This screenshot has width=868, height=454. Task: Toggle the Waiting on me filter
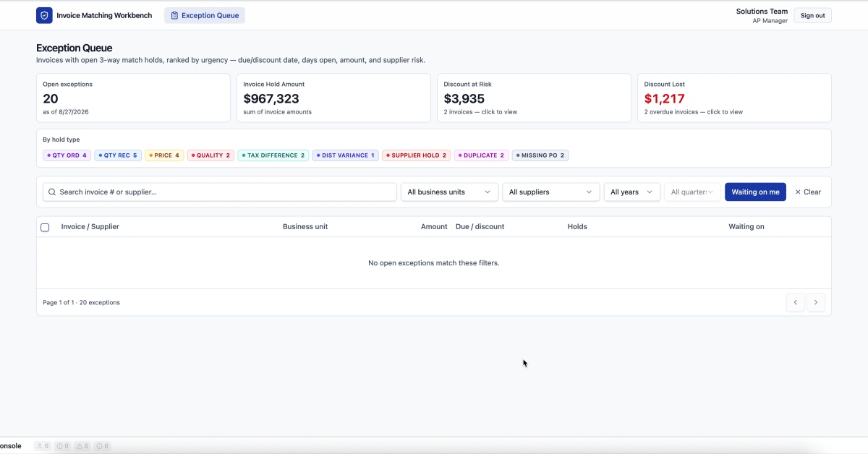pyautogui.click(x=755, y=192)
